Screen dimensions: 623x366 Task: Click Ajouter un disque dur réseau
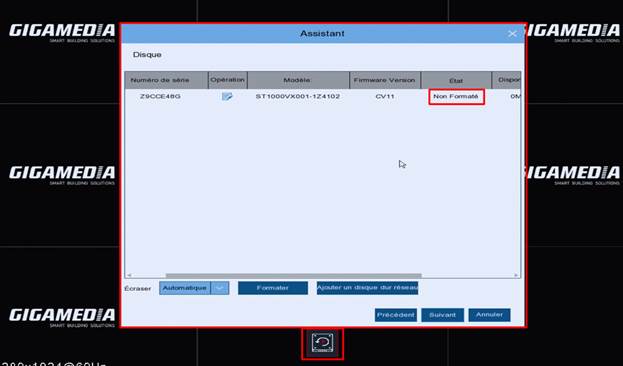pyautogui.click(x=367, y=288)
